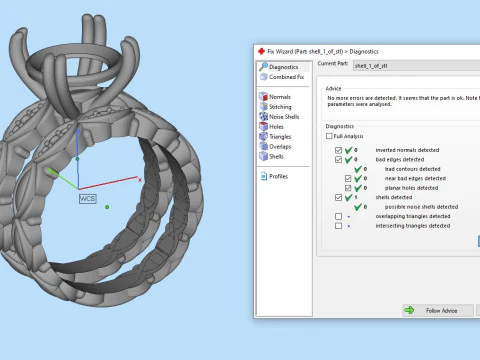The width and height of the screenshot is (480, 360).
Task: Enable overlapping triangles detected checkbox
Action: [x=338, y=216]
